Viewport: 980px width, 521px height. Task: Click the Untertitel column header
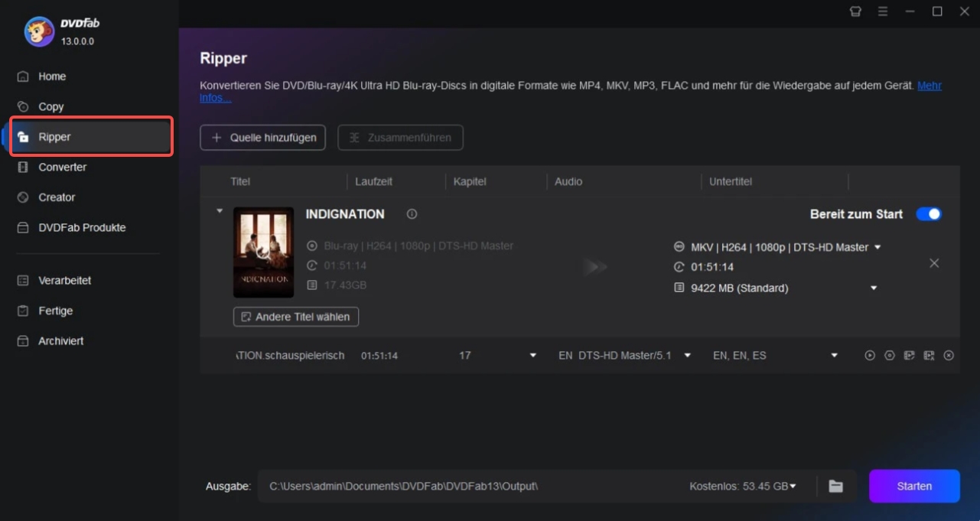[x=731, y=182]
